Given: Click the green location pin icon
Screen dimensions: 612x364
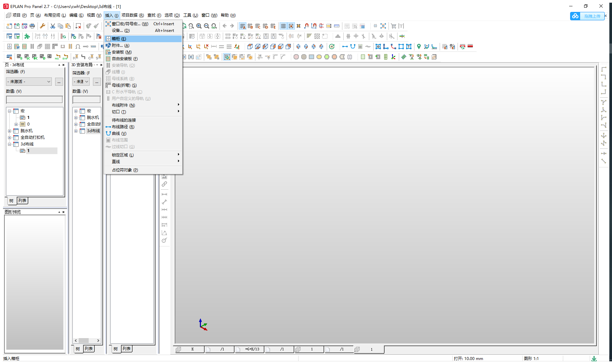Looking at the screenshot, I should pos(419,46).
